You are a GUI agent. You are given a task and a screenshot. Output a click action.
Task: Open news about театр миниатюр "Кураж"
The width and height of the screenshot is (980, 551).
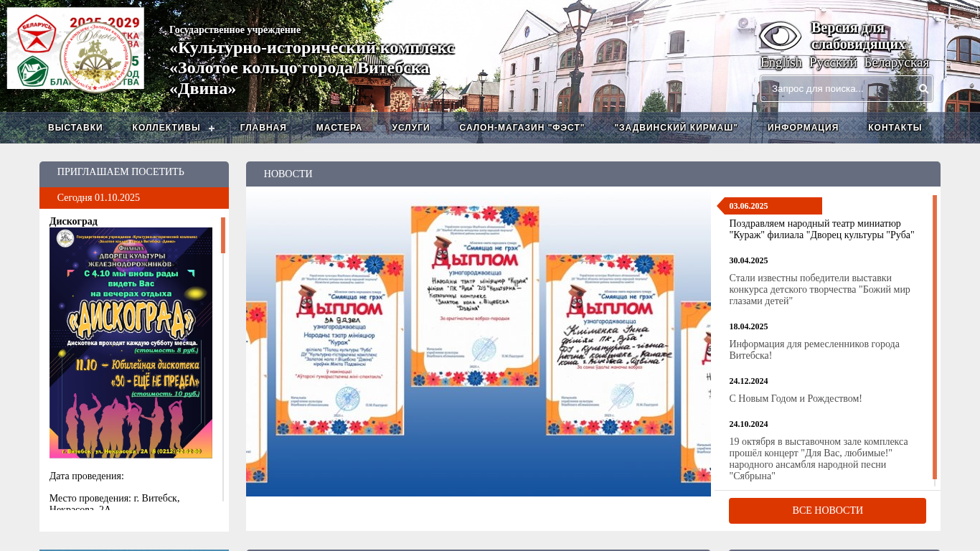822,229
